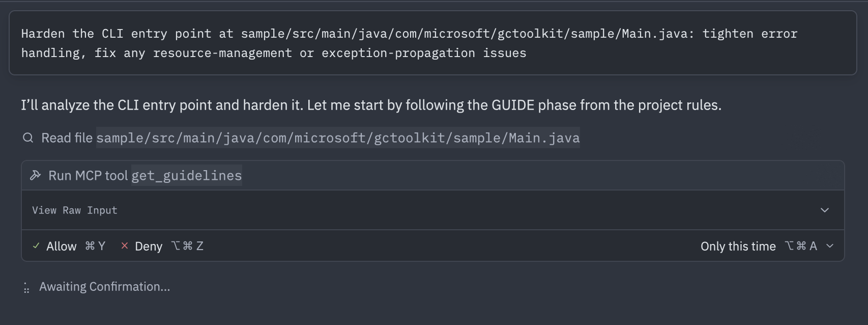This screenshot has width=868, height=325.
Task: Click the spinner icon beside Awaiting Confirmation
Action: pos(26,288)
